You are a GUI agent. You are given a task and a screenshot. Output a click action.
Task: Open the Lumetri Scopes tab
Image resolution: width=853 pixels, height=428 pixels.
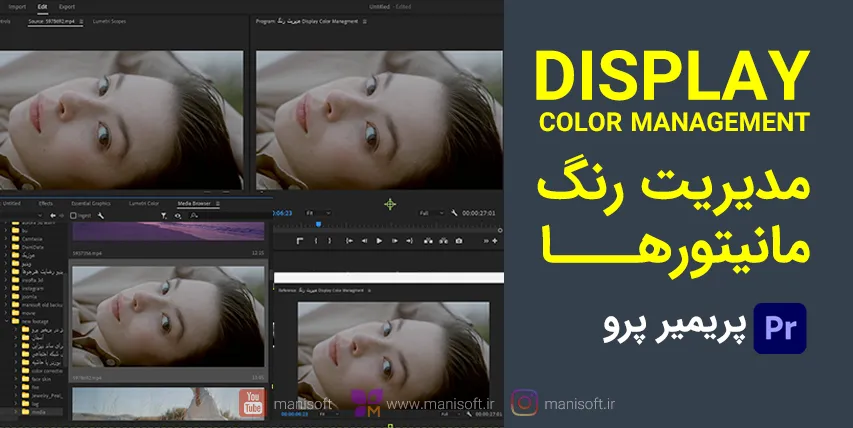pos(109,22)
